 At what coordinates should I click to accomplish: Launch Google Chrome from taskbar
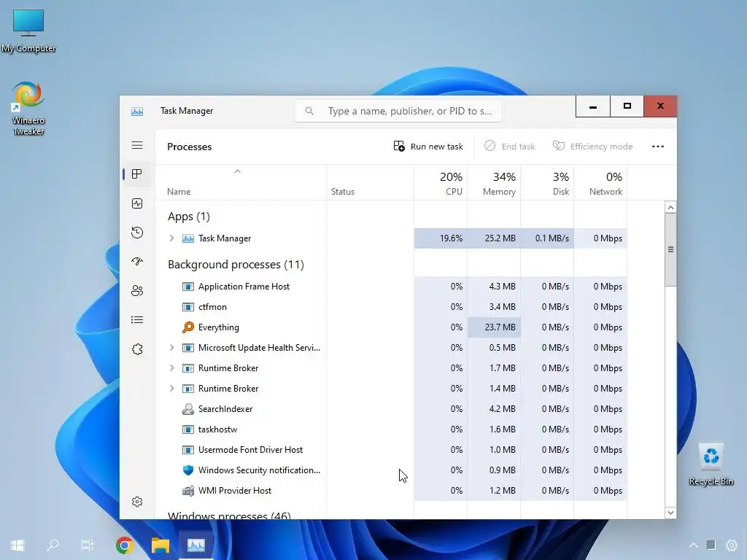click(x=124, y=545)
